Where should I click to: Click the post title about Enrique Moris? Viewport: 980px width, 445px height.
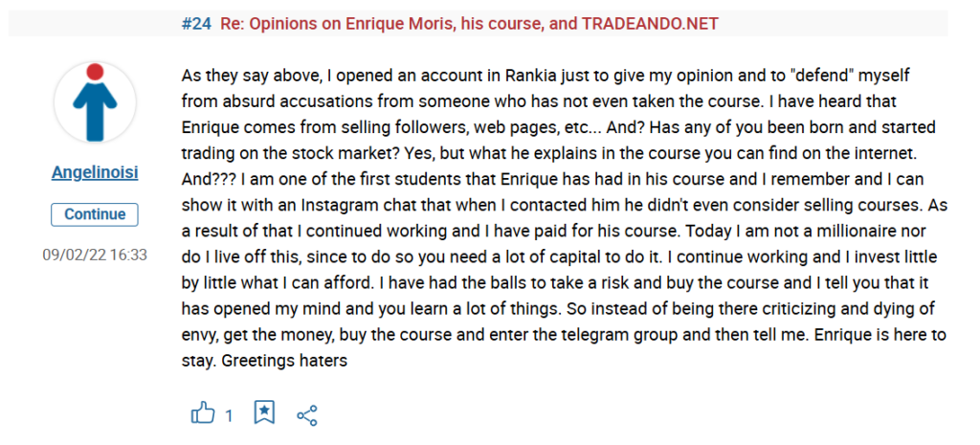point(469,24)
